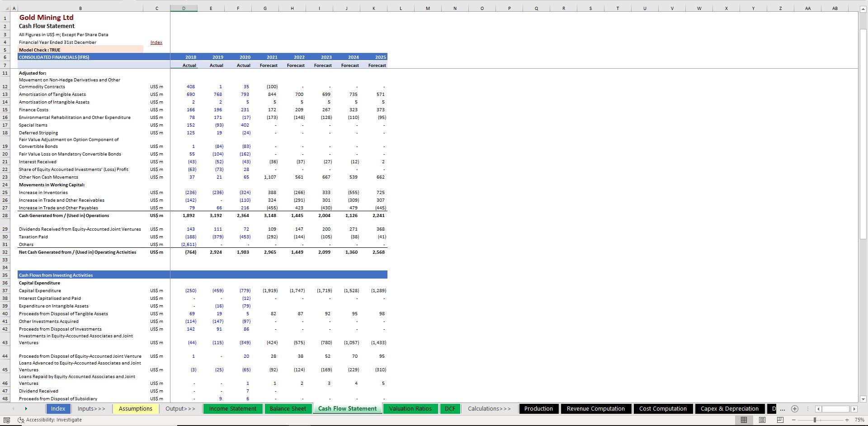Follow the Index hyperlink in column C

[156, 43]
